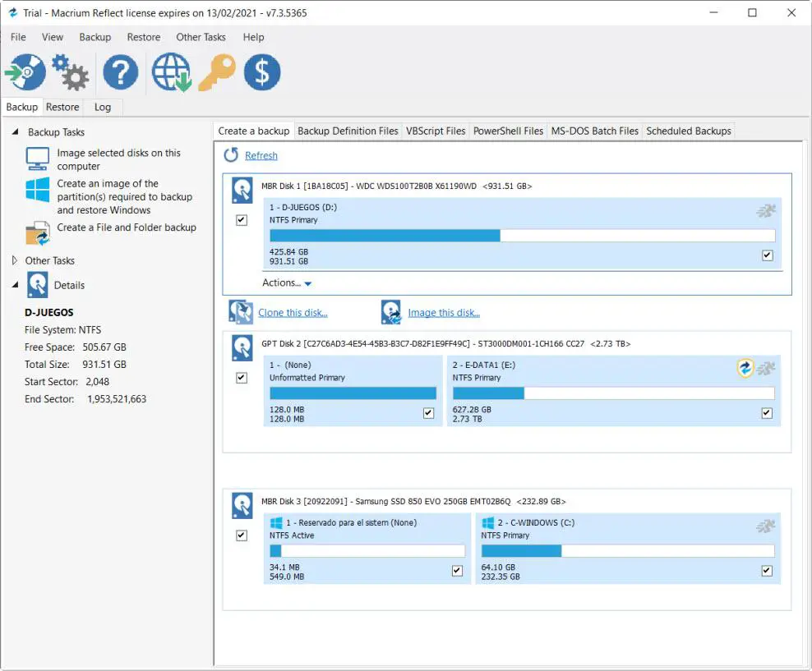This screenshot has width=812, height=671.
Task: Click the Clone this disk... link
Action: click(293, 313)
